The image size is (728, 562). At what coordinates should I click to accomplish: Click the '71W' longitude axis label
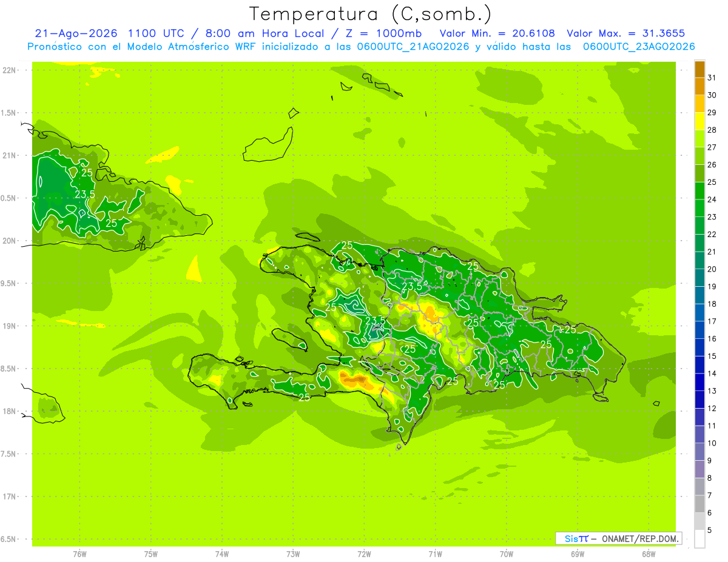pos(435,554)
